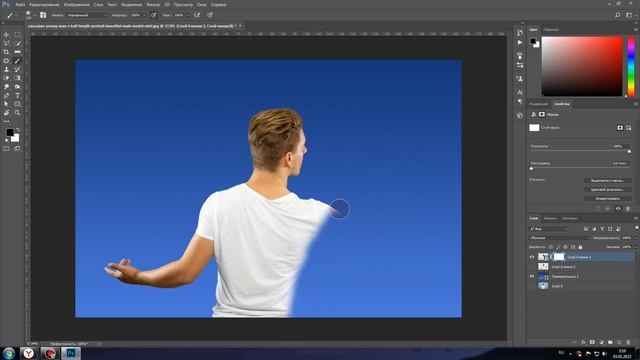Open the File menu
This screenshot has height=360, width=640.
point(20,4)
